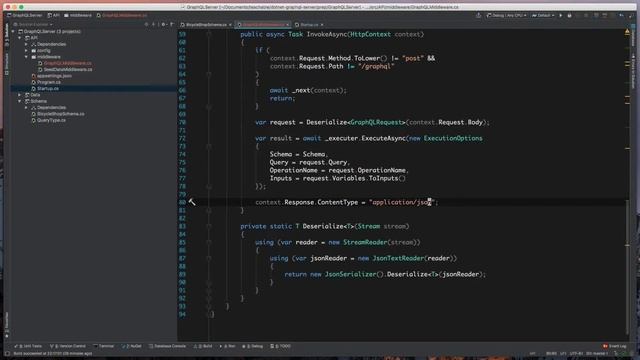
Task: Click GraphQLServer breadcrumb in navigation bar
Action: pos(24,16)
